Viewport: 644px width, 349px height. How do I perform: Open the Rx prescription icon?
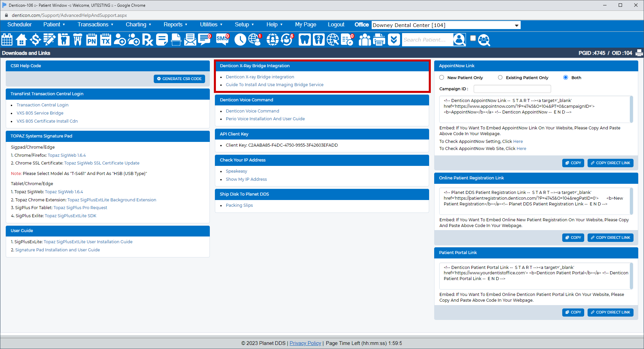point(148,40)
